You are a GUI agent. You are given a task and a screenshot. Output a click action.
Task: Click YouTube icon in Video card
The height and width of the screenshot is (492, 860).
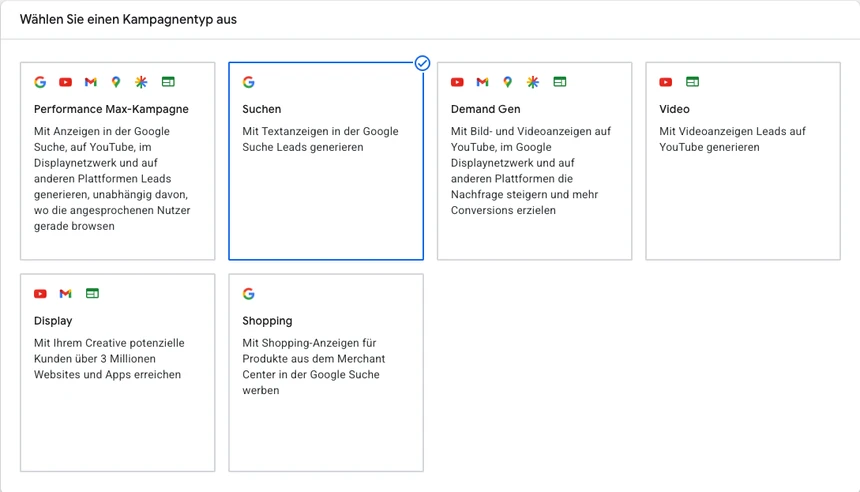665,82
